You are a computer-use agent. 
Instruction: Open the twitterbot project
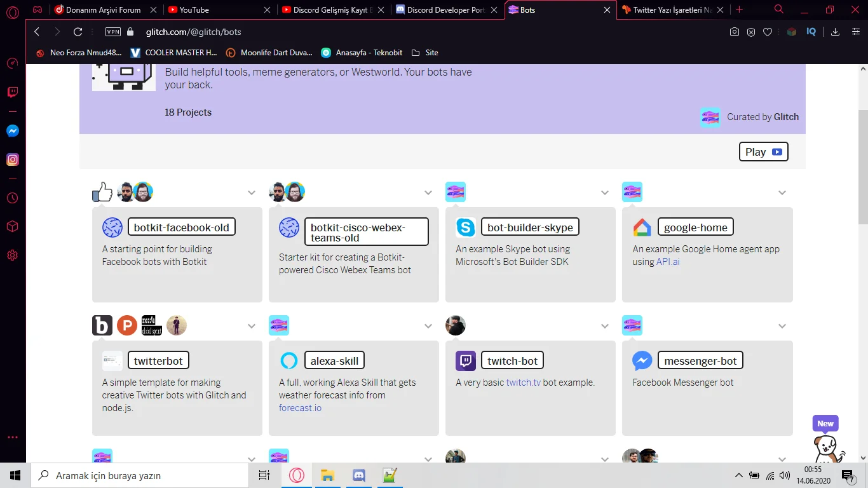(158, 361)
